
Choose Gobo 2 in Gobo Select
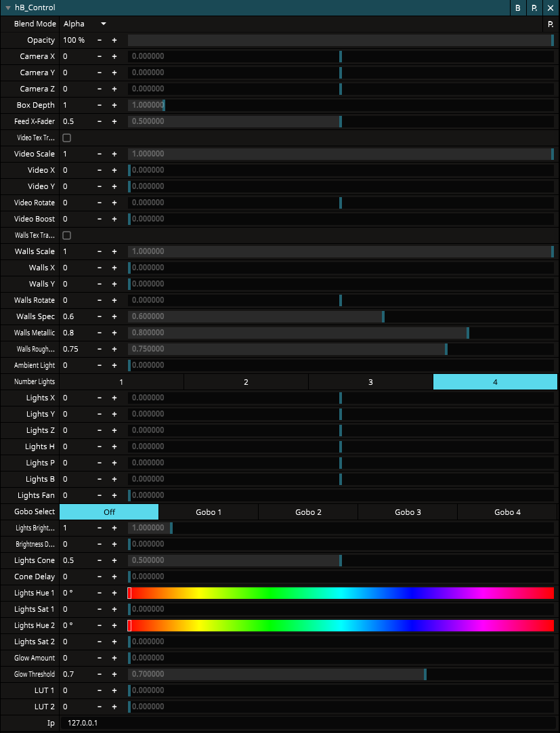coord(308,512)
